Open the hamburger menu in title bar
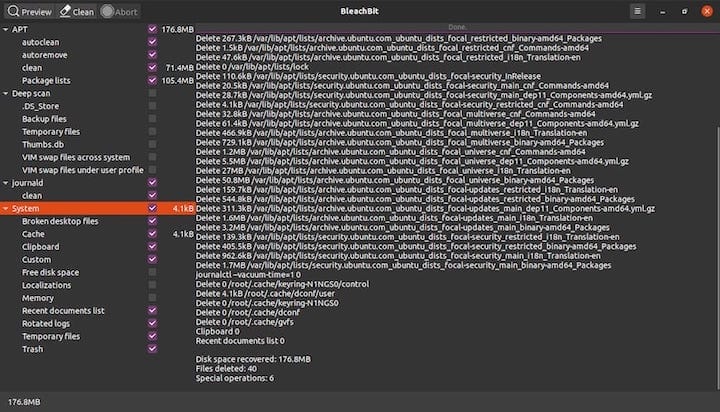720x412 pixels. (637, 11)
